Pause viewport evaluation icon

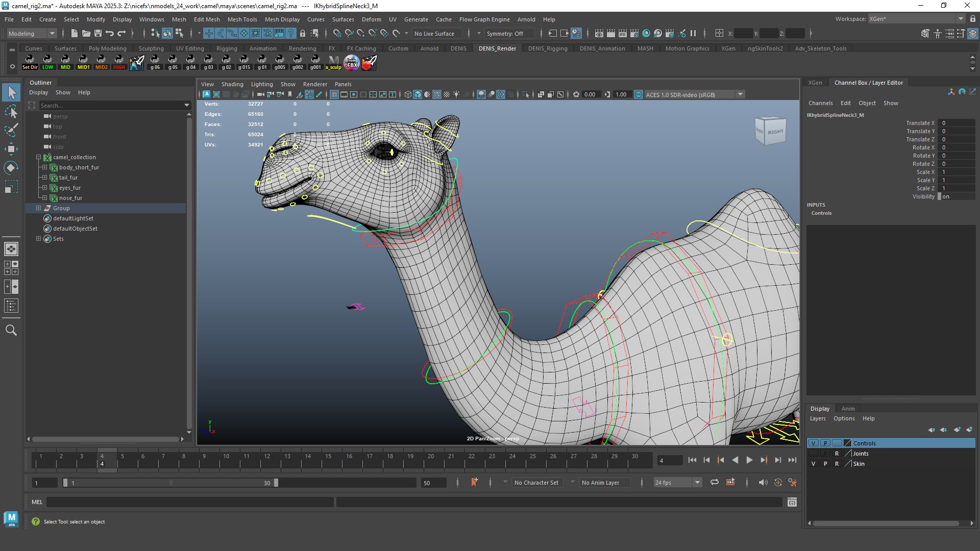click(x=693, y=34)
